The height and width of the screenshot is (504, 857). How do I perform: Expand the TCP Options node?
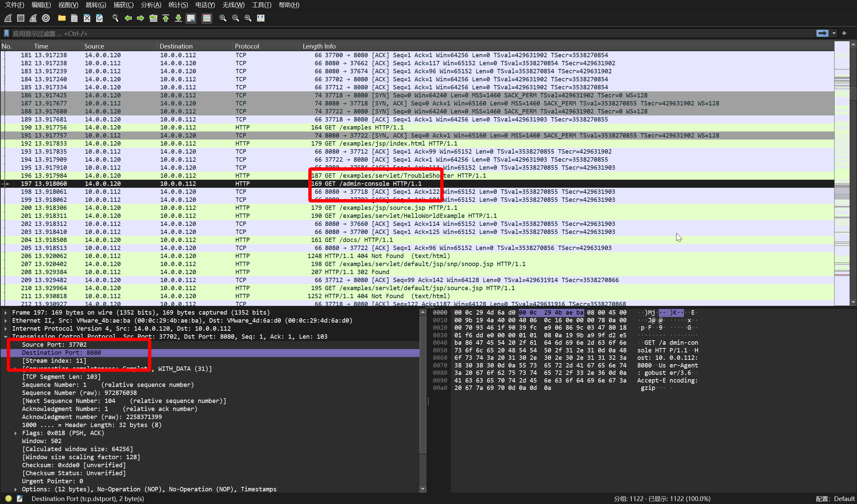coord(16,489)
